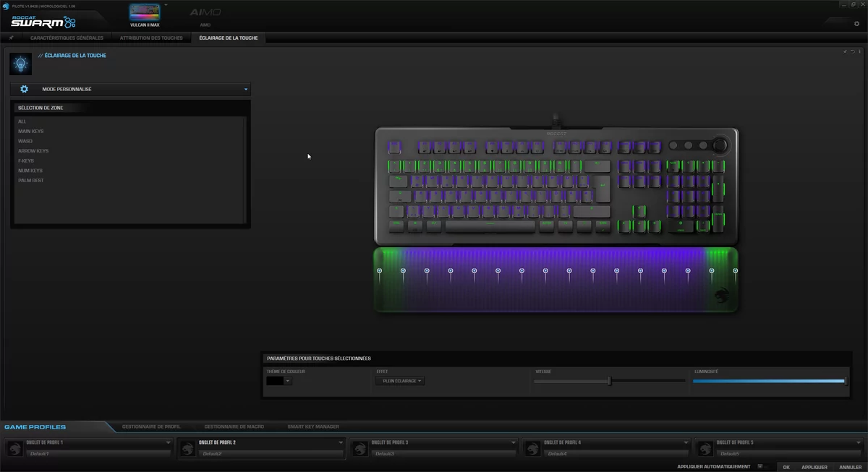Image resolution: width=868 pixels, height=472 pixels.
Task: Click the Default3 profile name field
Action: (x=444, y=453)
